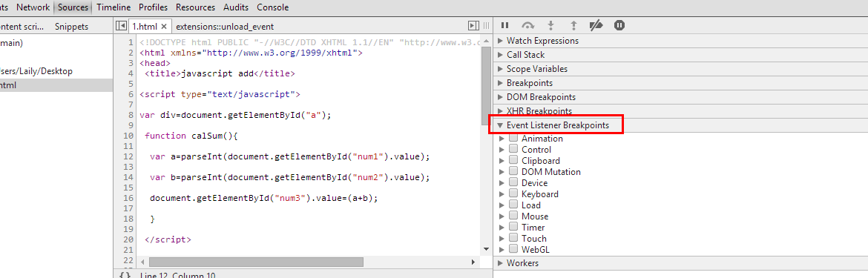Screen dimensions: 868x278
Task: Expand Load category triangle
Action: coord(502,205)
